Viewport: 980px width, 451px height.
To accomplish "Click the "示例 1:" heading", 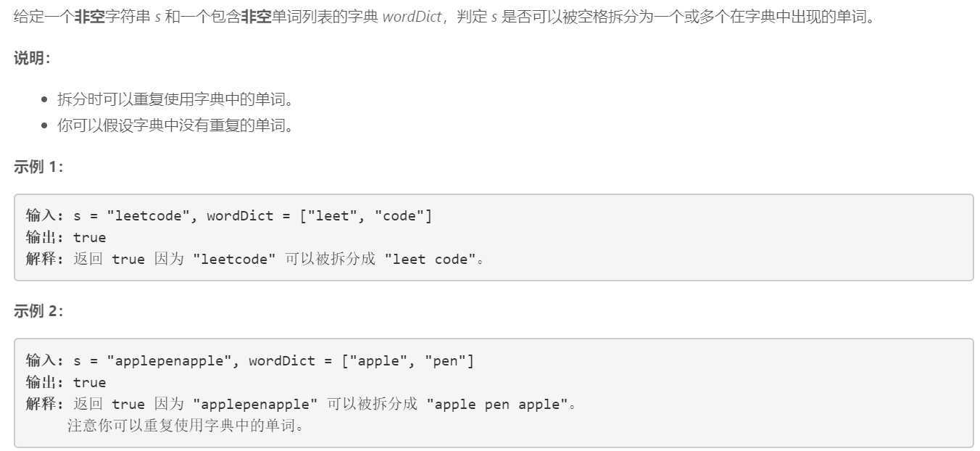I will coord(38,167).
